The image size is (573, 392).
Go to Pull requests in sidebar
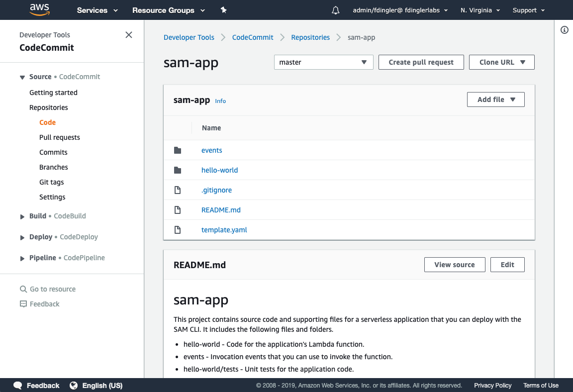pos(60,137)
